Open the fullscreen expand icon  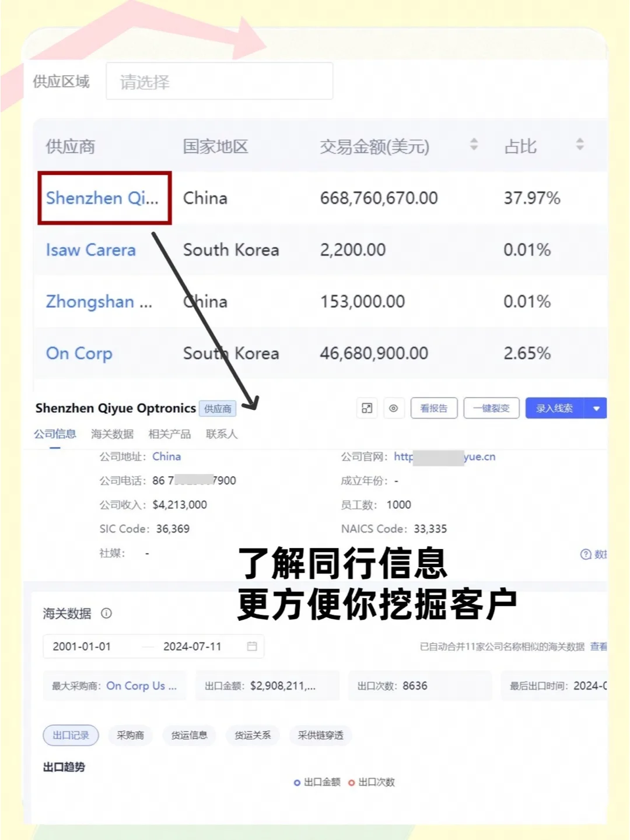tap(367, 408)
